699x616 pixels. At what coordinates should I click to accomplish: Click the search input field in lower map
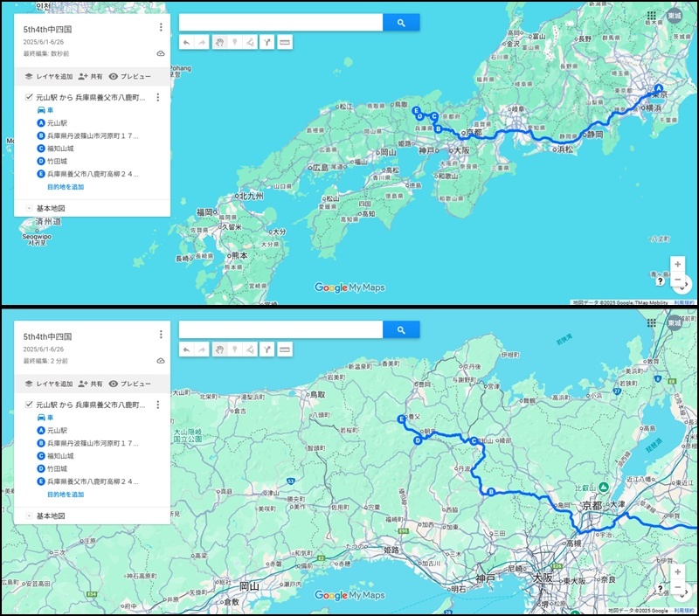tap(280, 329)
